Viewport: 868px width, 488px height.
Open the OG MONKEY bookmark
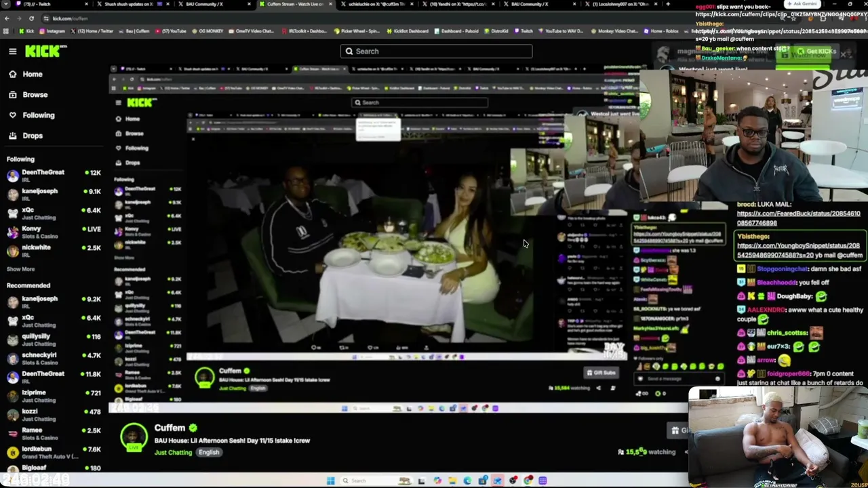click(x=209, y=31)
